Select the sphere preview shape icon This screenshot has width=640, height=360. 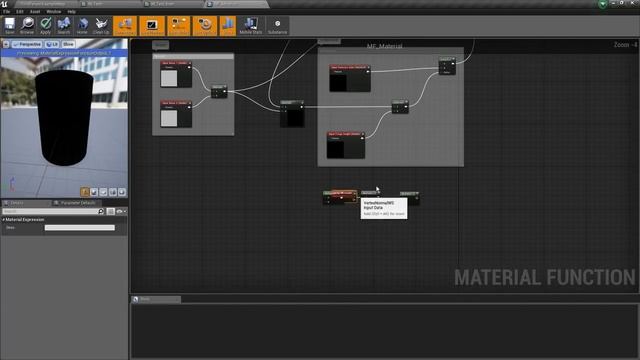(x=94, y=192)
